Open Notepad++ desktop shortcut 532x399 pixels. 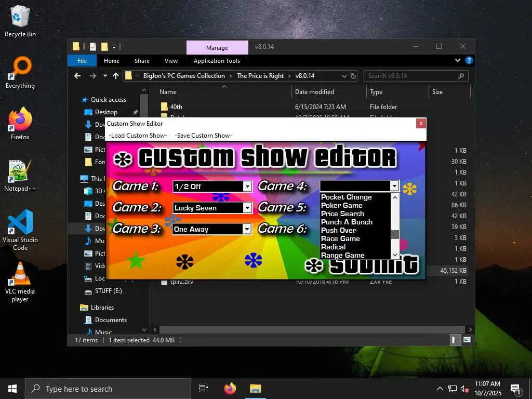[x=20, y=176]
